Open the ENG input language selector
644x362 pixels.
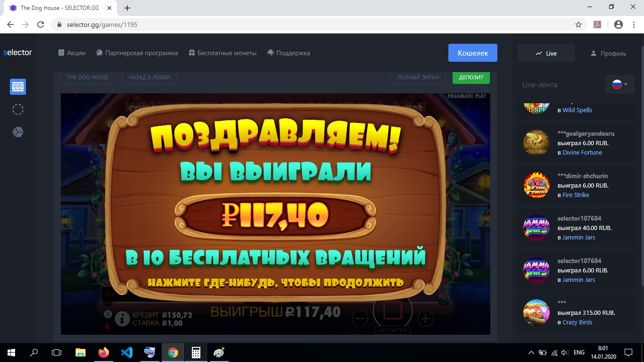[x=579, y=353]
